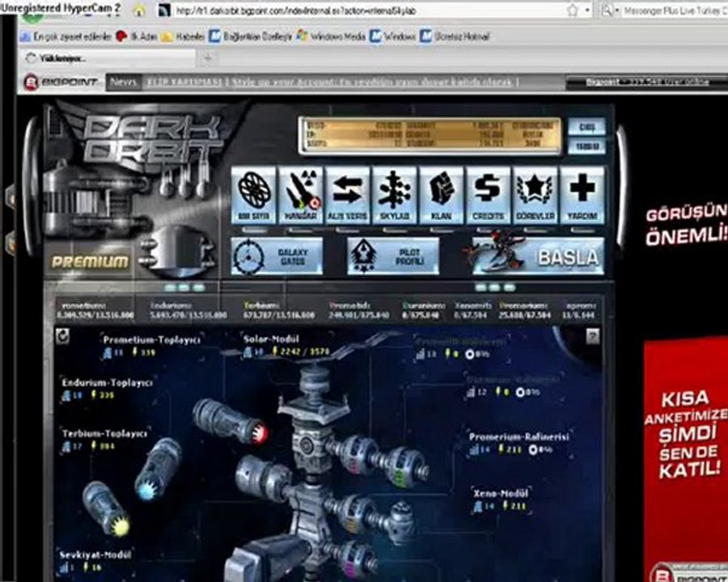Open Galaxy Gates
The image size is (728, 582).
coord(277,256)
